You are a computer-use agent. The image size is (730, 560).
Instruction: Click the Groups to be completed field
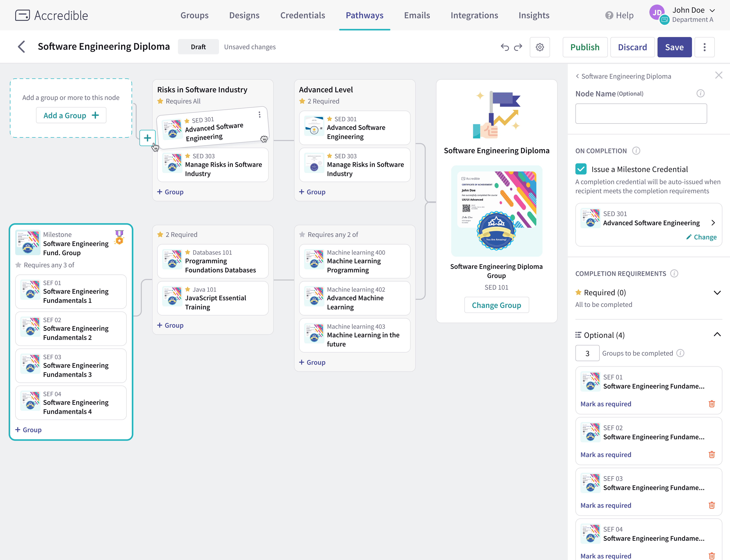point(587,353)
